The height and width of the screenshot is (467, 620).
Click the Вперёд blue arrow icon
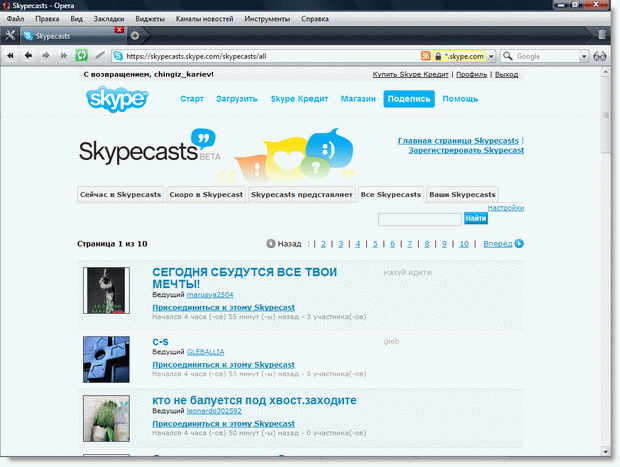519,244
